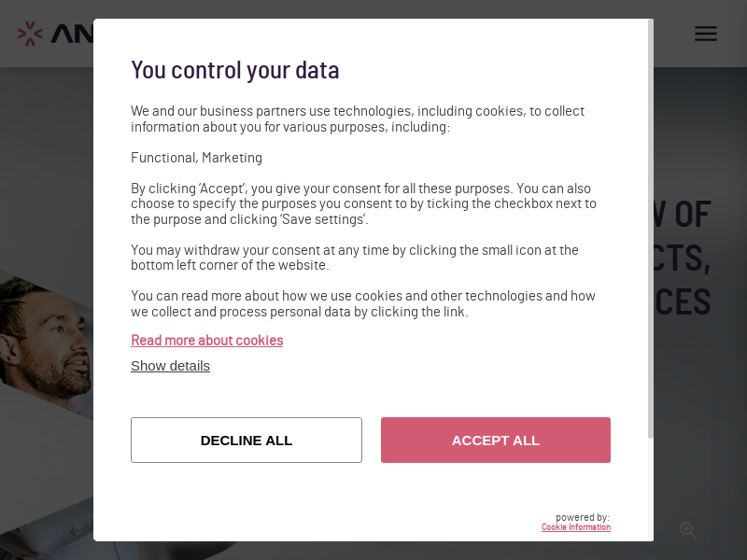Click the red star-shaped site logo

(30, 34)
